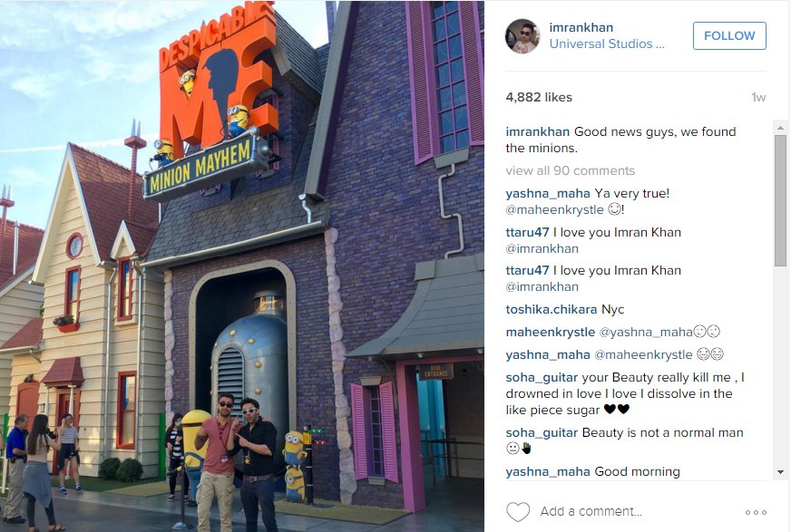The width and height of the screenshot is (791, 532).
Task: Click the 4,882 likes count
Action: pos(539,97)
